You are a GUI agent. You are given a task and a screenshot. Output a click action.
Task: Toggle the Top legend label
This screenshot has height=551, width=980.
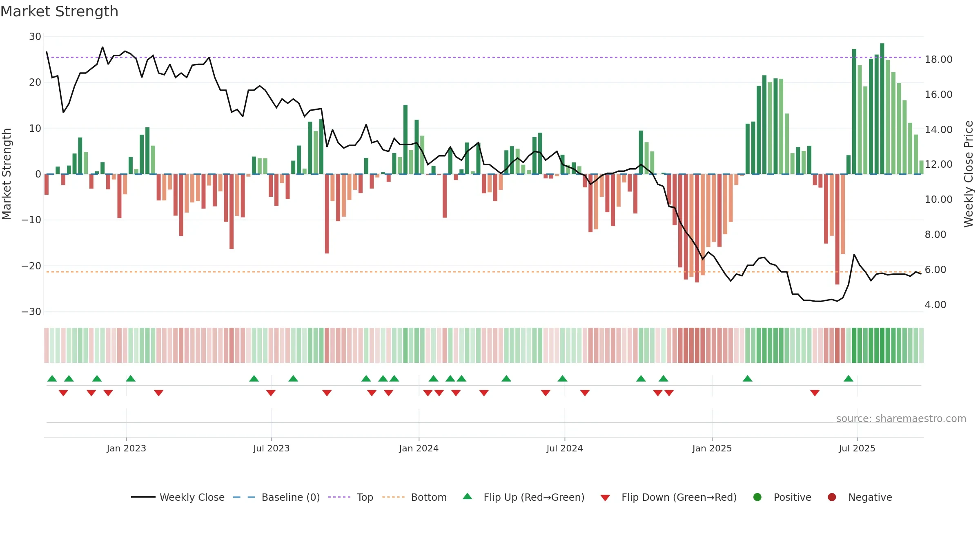[365, 498]
